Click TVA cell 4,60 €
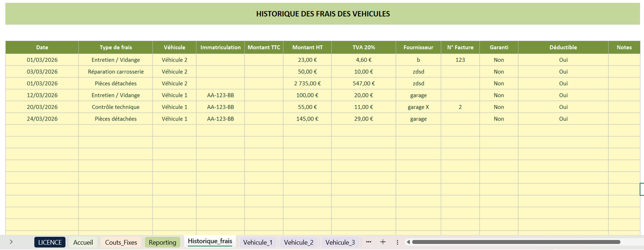The height and width of the screenshot is (250, 644). (x=364, y=60)
